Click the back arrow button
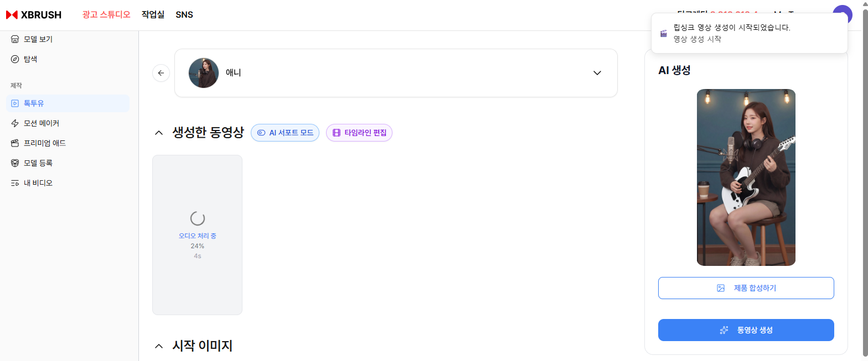This screenshot has width=868, height=361. coord(161,73)
